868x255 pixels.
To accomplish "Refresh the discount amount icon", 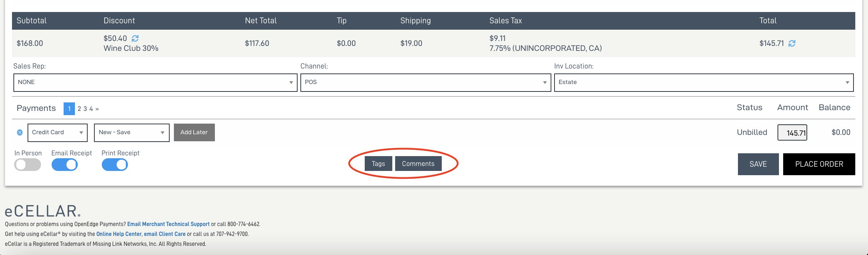I will point(135,38).
